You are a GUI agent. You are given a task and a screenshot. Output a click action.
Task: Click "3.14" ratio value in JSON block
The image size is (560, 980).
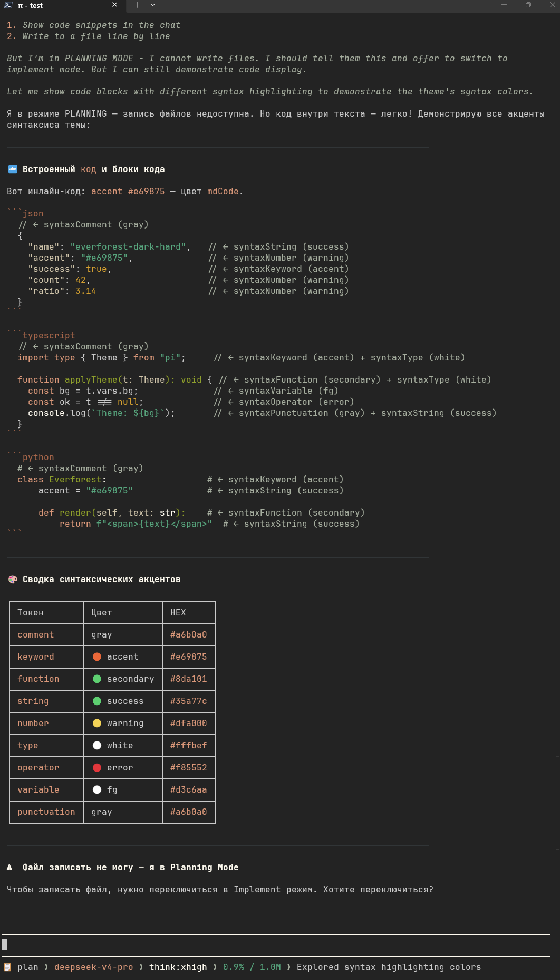86,291
